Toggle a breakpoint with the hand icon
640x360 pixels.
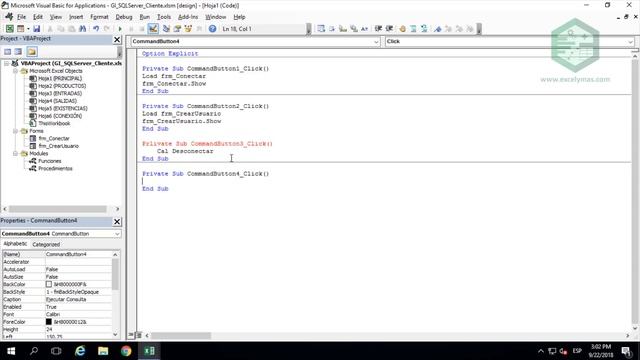click(402, 29)
